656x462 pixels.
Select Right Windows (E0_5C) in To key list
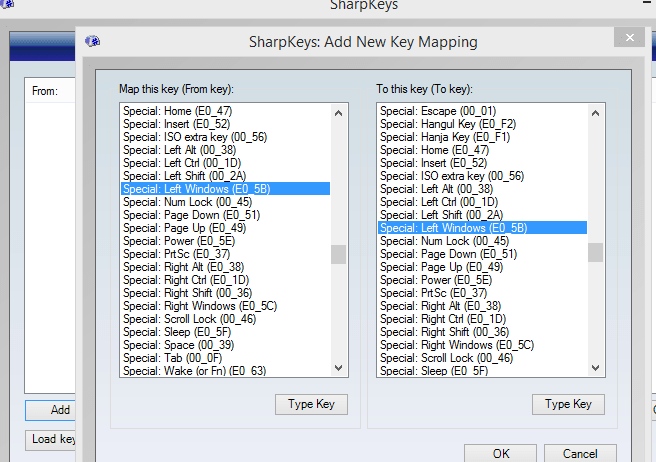482,344
